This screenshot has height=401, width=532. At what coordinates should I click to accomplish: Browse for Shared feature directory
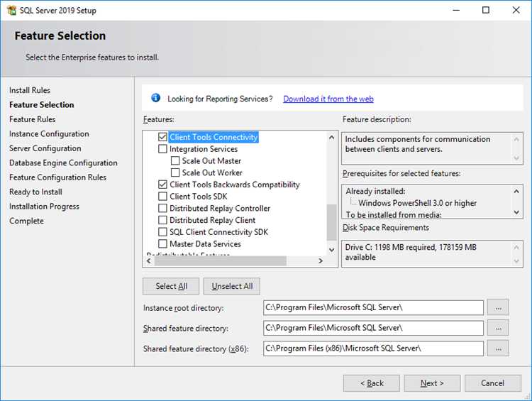[x=498, y=329]
